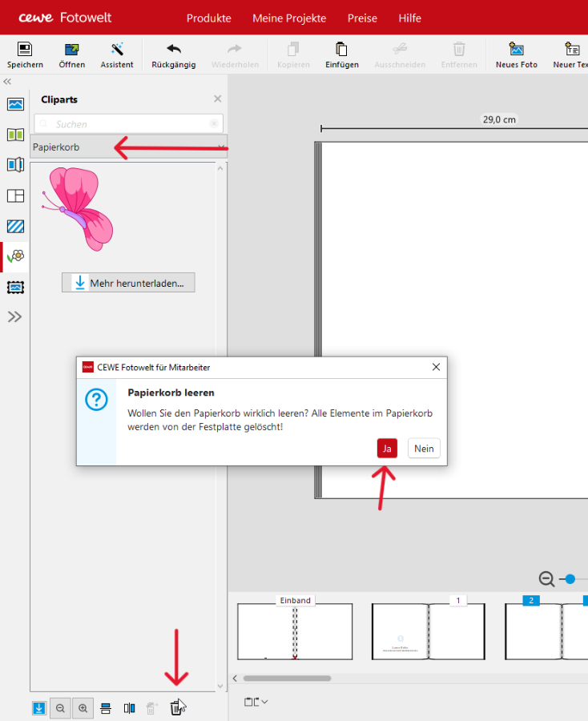Open the blue open-book sidebar panel
Viewport: 588px width, 721px height.
point(16,164)
